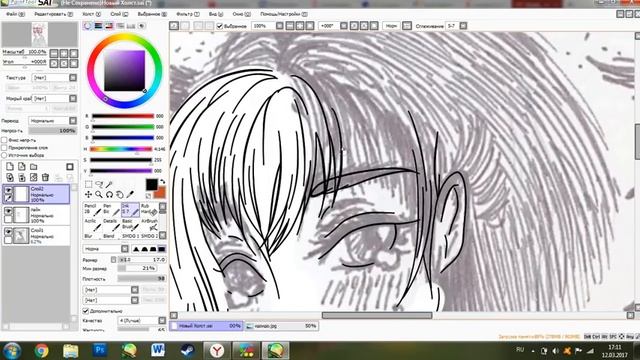Image resolution: width=640 pixels, height=360 pixels.
Task: Select the Rotate view tool
Action: pos(109,195)
